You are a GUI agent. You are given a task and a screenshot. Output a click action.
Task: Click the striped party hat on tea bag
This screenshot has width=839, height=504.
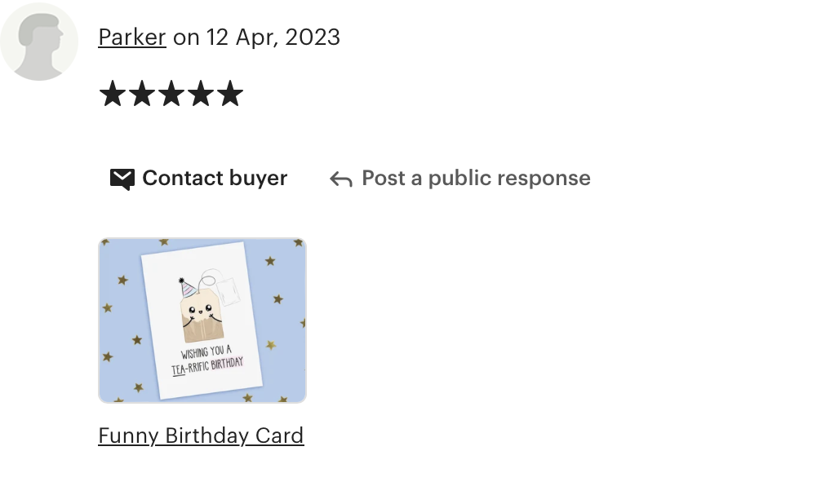(x=186, y=289)
